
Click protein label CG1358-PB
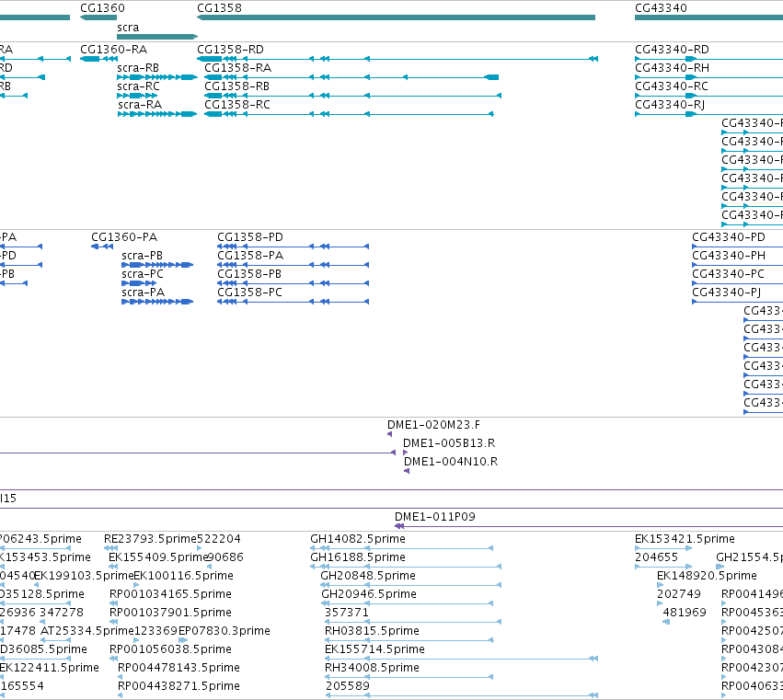coord(249,274)
